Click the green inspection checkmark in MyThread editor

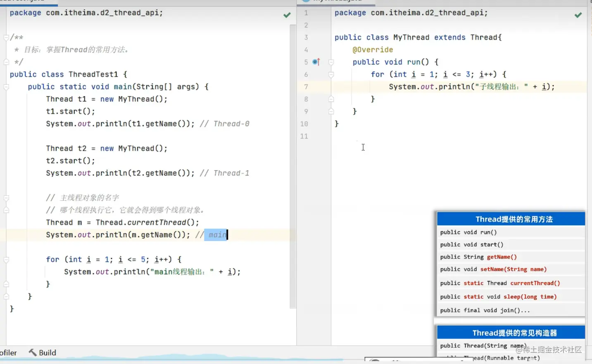[578, 15]
